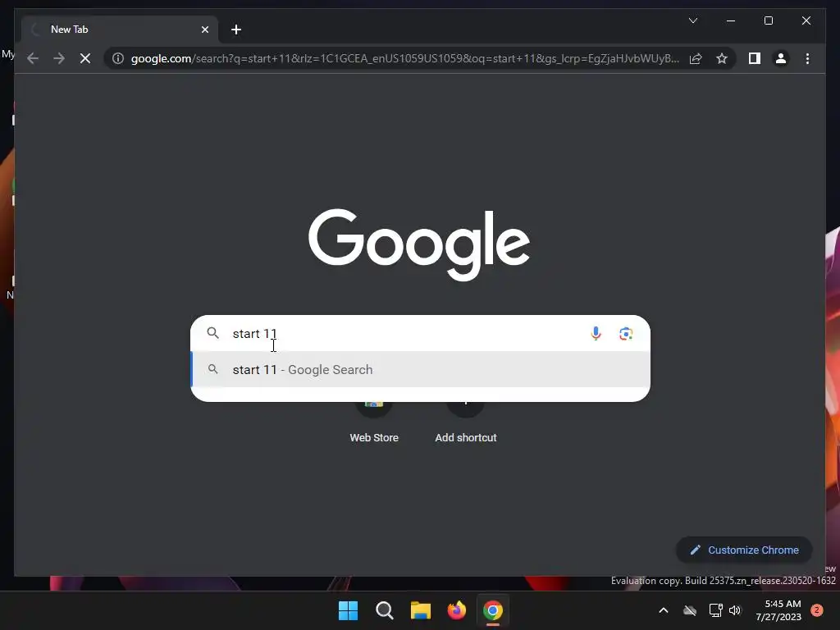Close the Chrome window

click(806, 21)
